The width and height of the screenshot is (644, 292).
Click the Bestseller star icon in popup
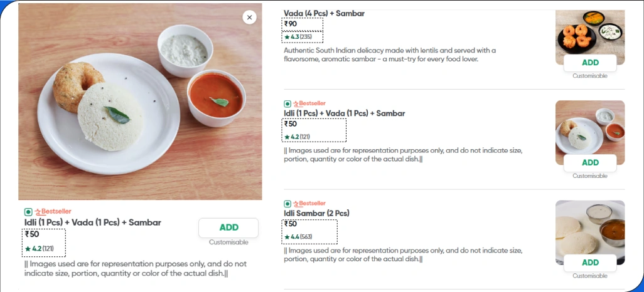point(38,212)
